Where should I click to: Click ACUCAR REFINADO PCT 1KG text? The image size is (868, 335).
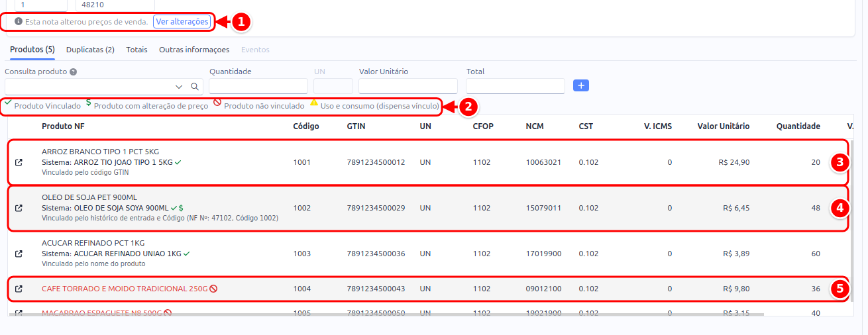coord(93,243)
